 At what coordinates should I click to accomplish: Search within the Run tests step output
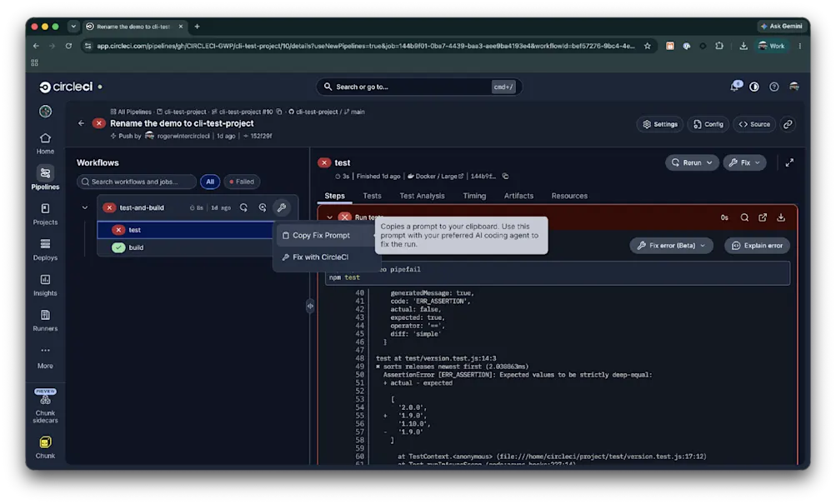[x=744, y=217]
